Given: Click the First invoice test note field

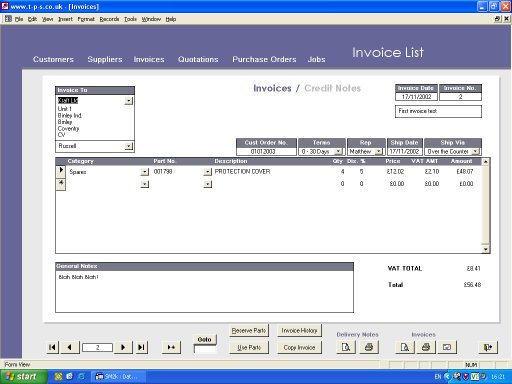Looking at the screenshot, I should pos(438,111).
